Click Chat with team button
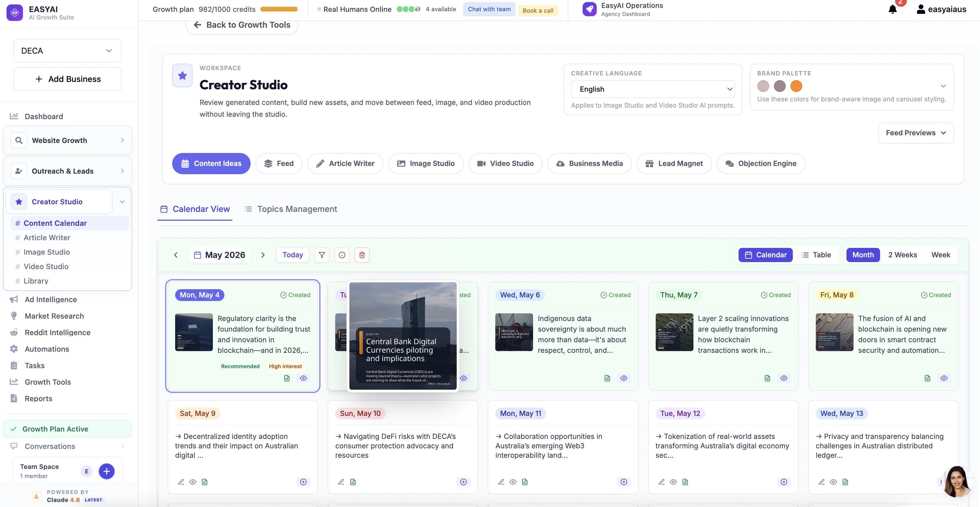Image resolution: width=980 pixels, height=507 pixels. point(489,9)
